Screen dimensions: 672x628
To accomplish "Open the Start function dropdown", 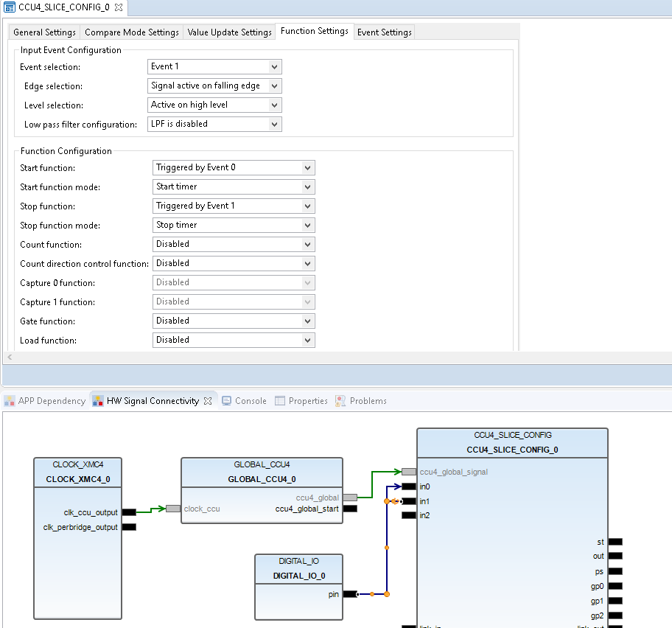I will tap(307, 167).
